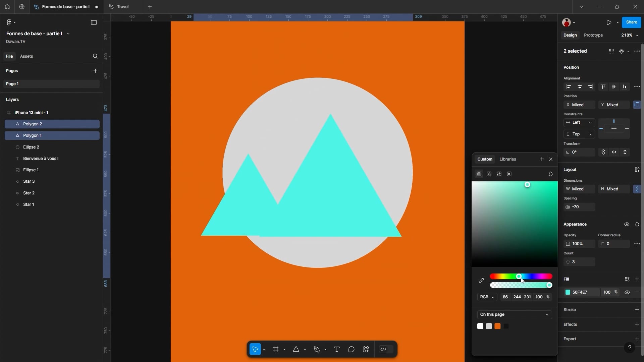Expand the On this page dropdown
Image resolution: width=644 pixels, height=362 pixels.
pos(514,314)
